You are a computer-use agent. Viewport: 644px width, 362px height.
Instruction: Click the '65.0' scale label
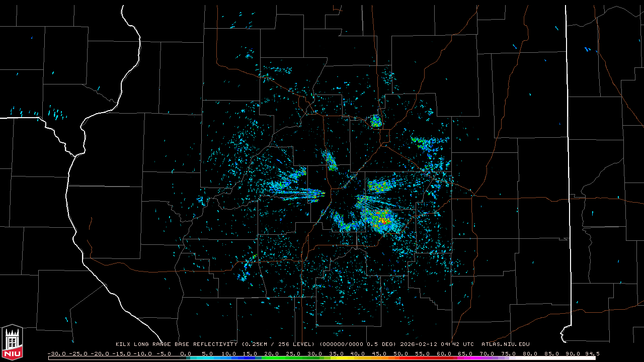(464, 353)
